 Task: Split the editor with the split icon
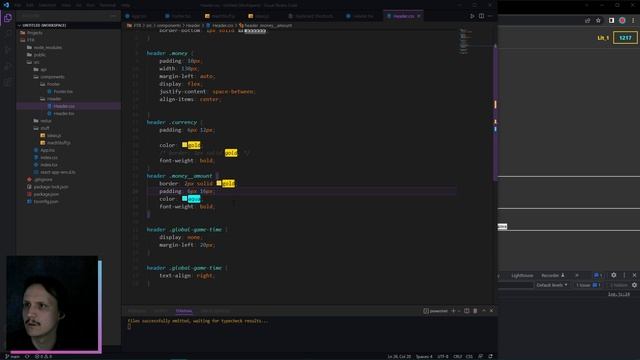(481, 16)
